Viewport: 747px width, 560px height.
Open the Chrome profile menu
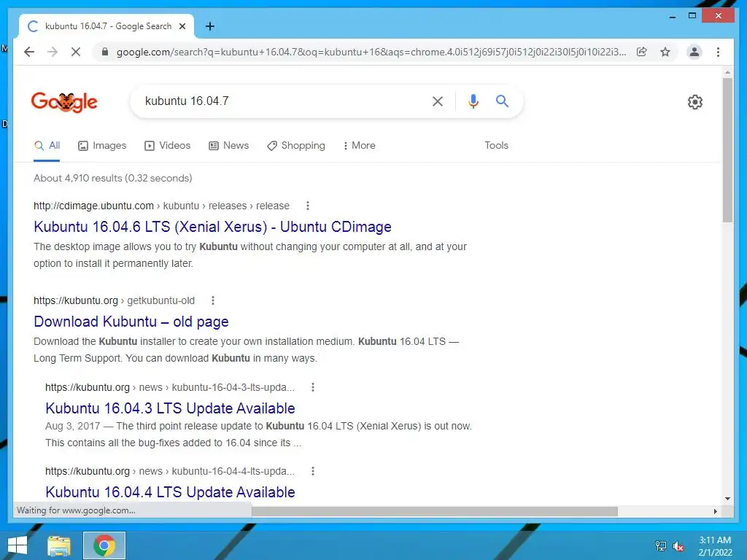pyautogui.click(x=694, y=52)
